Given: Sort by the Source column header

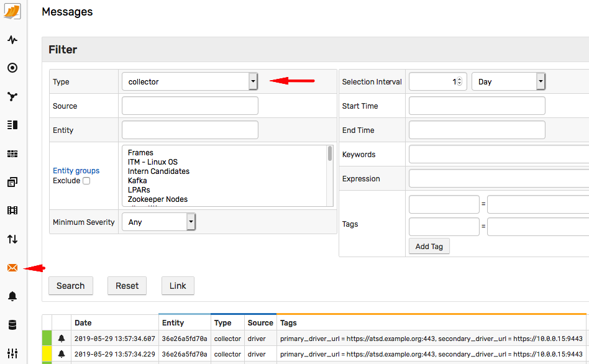Looking at the screenshot, I should point(260,322).
